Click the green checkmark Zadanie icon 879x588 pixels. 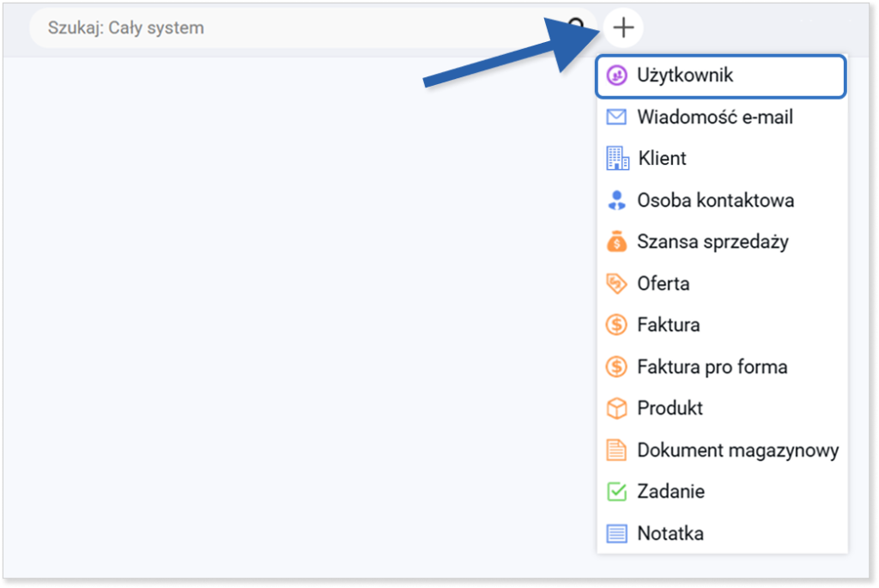616,492
